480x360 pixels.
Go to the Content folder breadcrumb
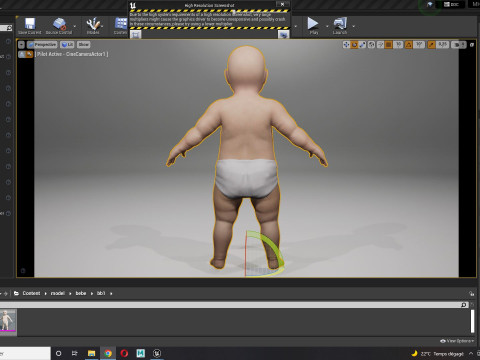[31, 293]
